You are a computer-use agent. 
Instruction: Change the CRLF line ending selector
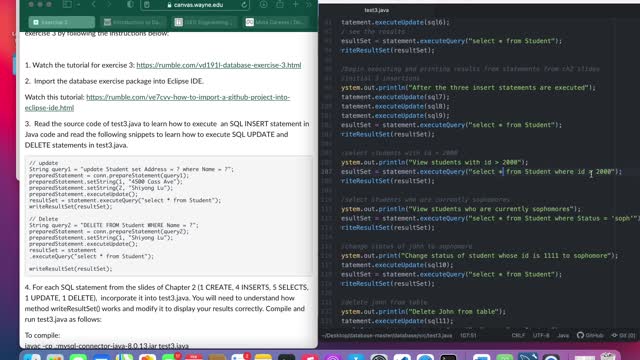tap(518, 335)
